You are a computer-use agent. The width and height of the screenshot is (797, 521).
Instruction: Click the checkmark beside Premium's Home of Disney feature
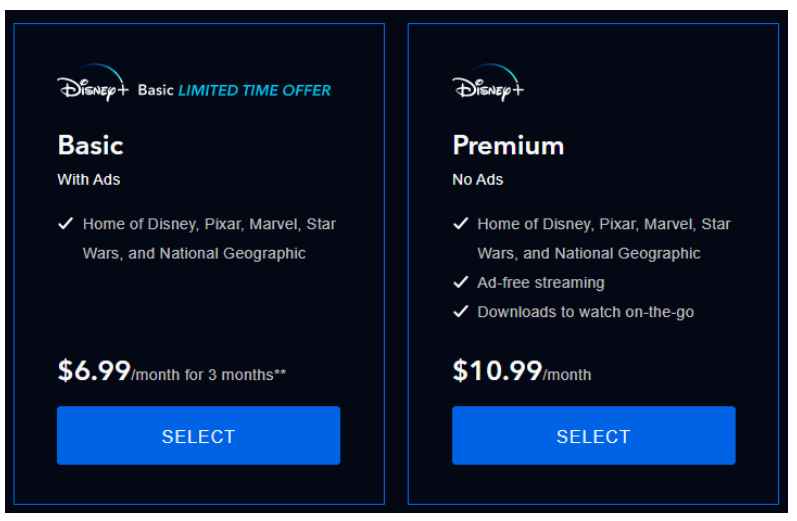461,224
